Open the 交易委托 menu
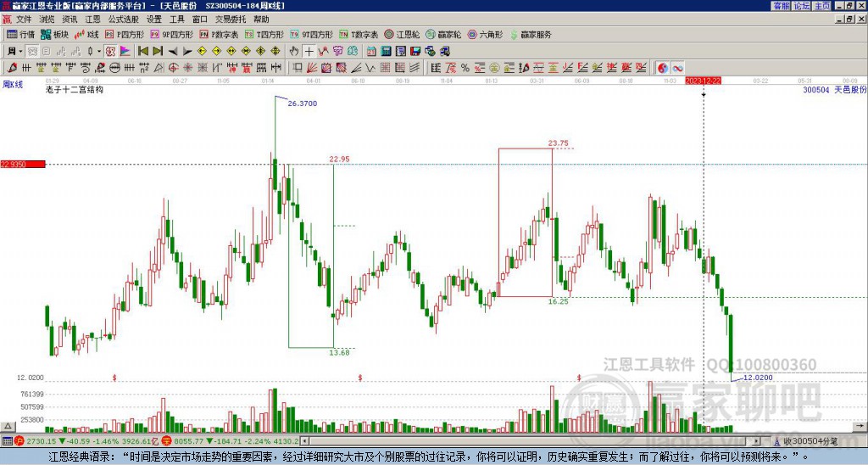Screen dimensions: 868x465 click(231, 20)
